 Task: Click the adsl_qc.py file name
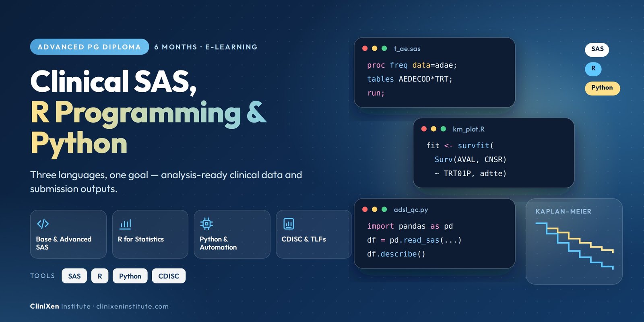(x=411, y=210)
